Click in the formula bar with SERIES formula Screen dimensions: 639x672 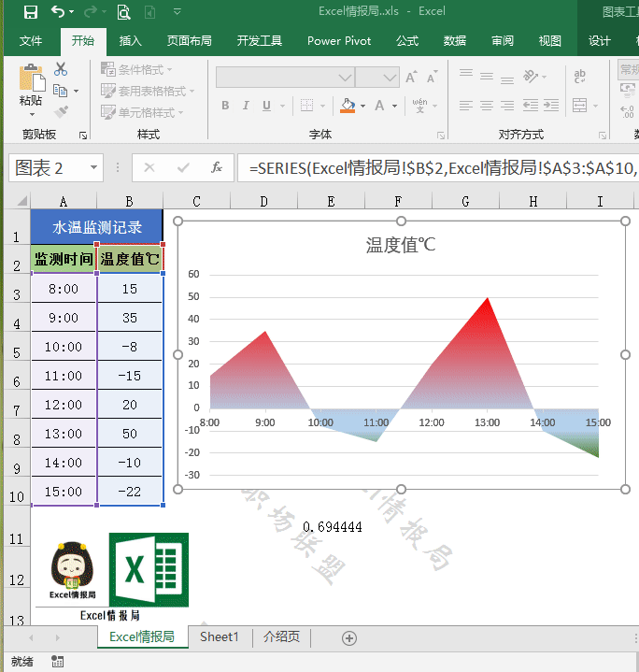(x=438, y=168)
